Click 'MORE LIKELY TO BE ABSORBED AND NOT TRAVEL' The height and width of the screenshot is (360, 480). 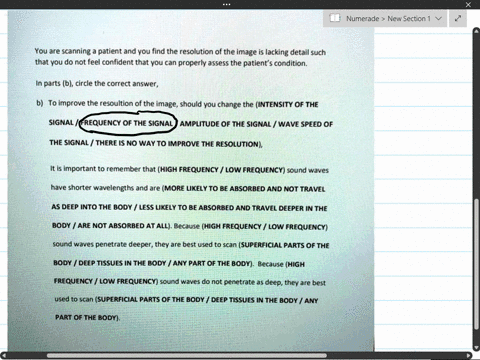coord(244,189)
